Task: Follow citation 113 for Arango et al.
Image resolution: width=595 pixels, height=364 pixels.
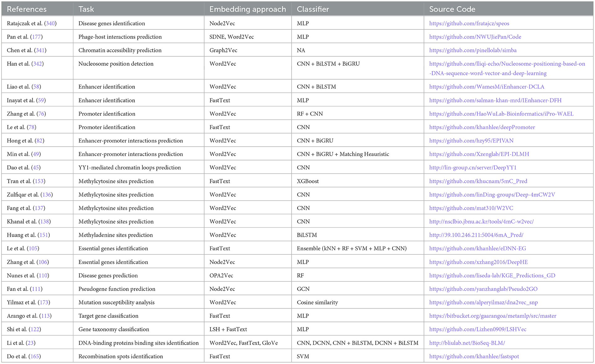Action: pyautogui.click(x=45, y=316)
